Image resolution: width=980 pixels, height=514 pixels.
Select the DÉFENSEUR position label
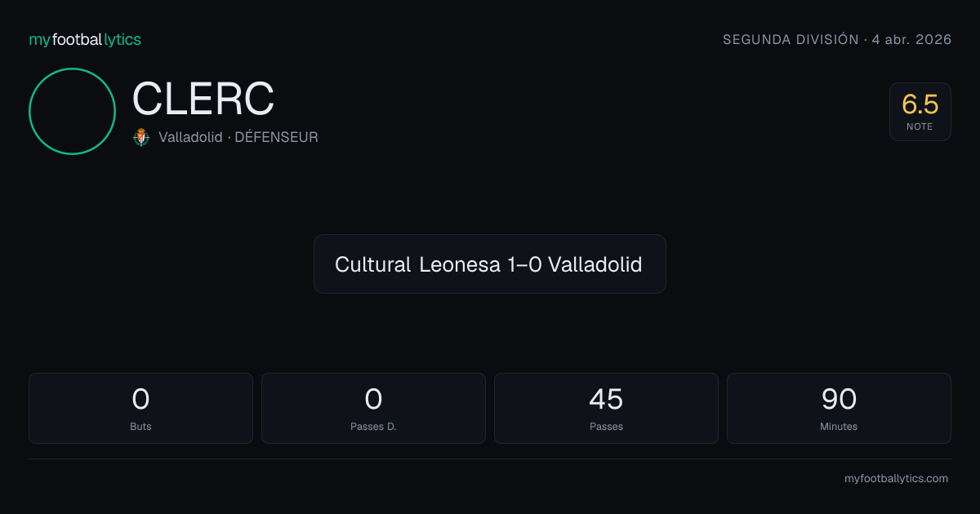276,137
